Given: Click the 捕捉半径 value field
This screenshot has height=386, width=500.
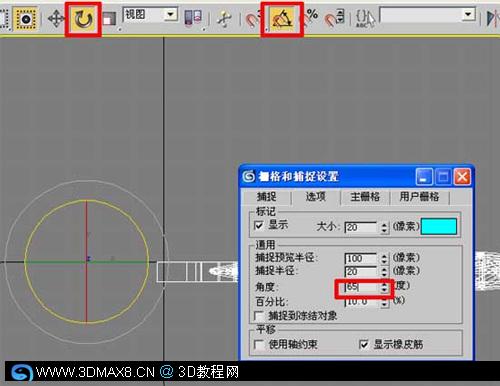Looking at the screenshot, I should [x=361, y=272].
